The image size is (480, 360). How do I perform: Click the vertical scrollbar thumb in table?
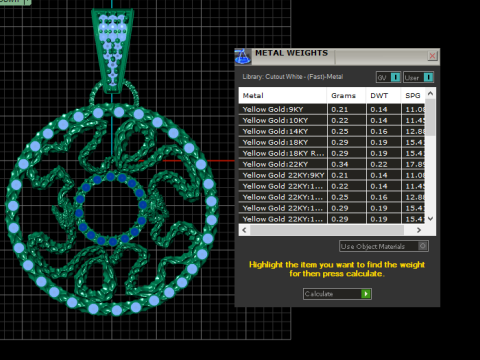[x=430, y=117]
